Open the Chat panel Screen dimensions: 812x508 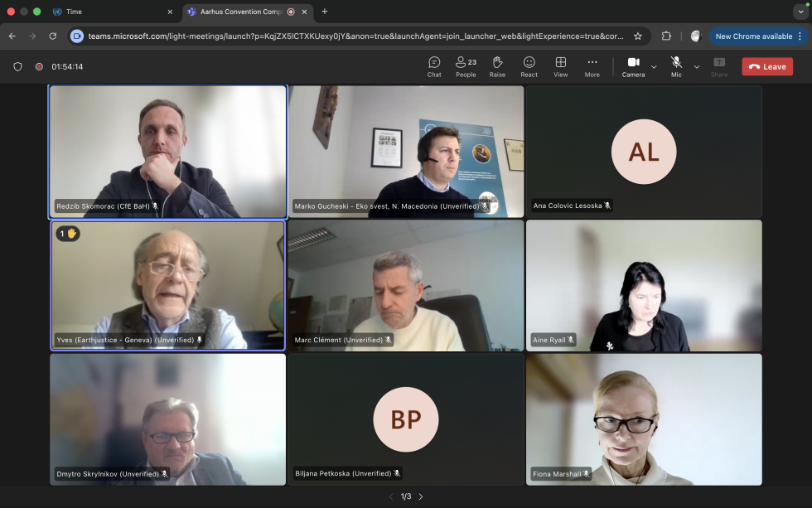(434, 66)
